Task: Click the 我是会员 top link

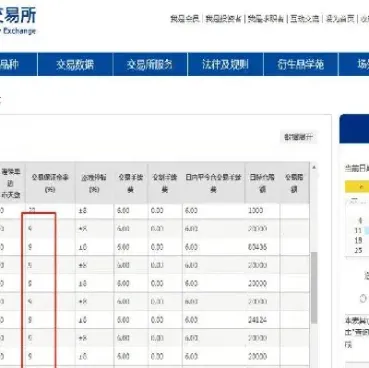Action: [184, 19]
